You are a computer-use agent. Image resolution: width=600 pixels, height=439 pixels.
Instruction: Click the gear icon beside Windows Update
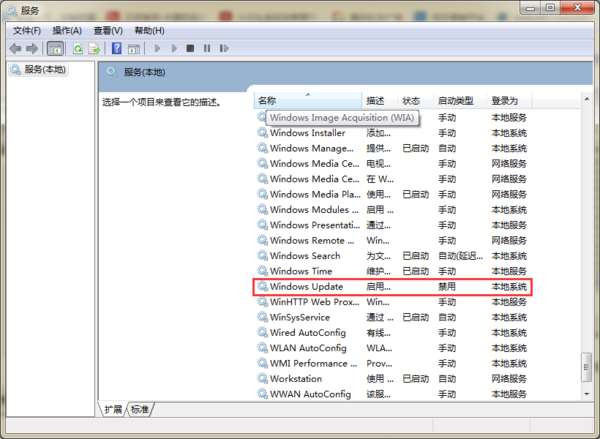click(262, 286)
